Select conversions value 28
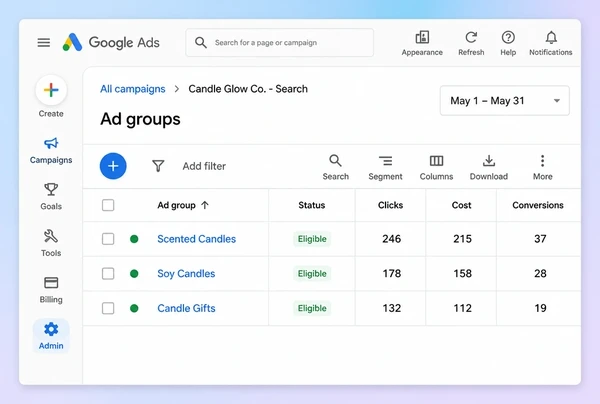This screenshot has height=404, width=600. (540, 274)
